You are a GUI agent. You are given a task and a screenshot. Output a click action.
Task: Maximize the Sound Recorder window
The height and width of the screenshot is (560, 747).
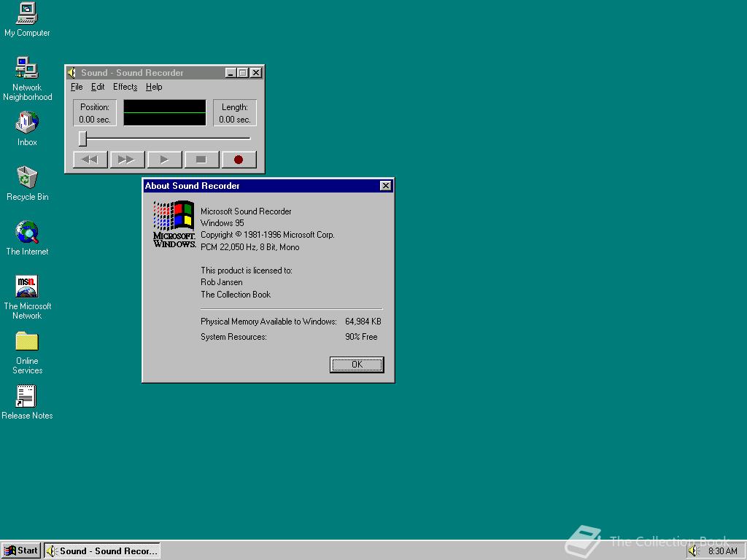[x=242, y=73]
